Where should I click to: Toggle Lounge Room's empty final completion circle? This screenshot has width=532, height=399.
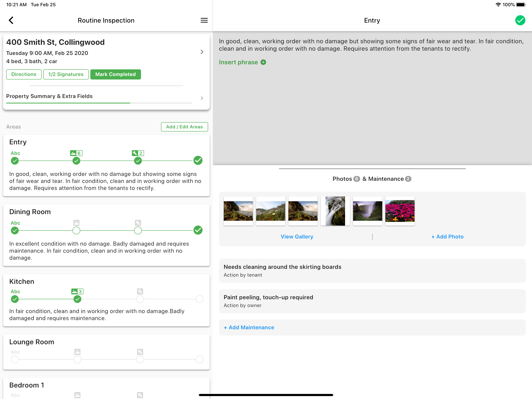(199, 359)
